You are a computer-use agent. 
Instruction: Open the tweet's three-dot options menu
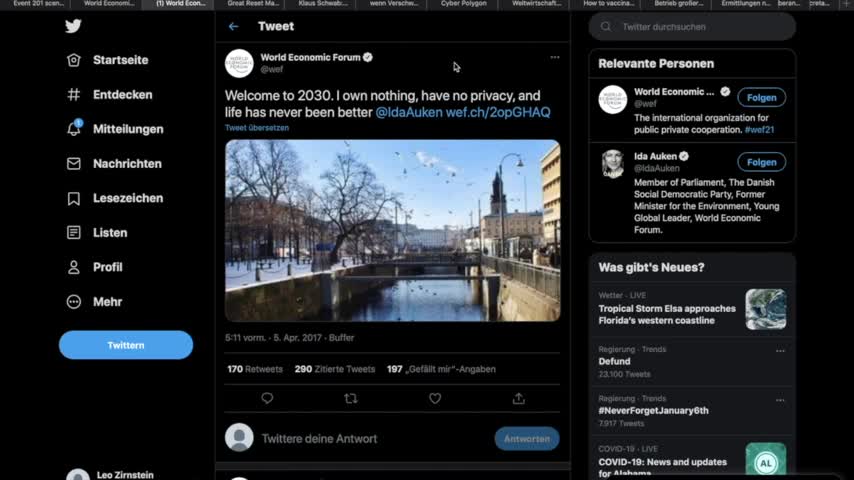click(x=554, y=57)
